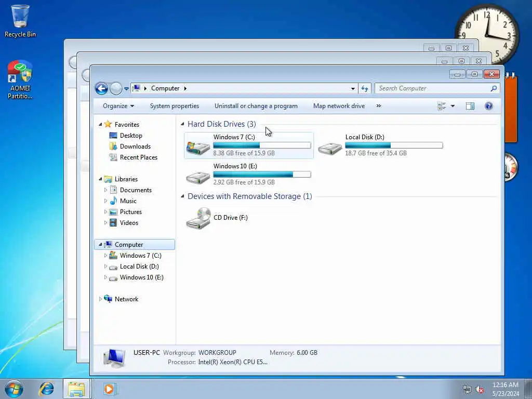Select CD Drive (F:) icon
532x399 pixels.
point(198,219)
